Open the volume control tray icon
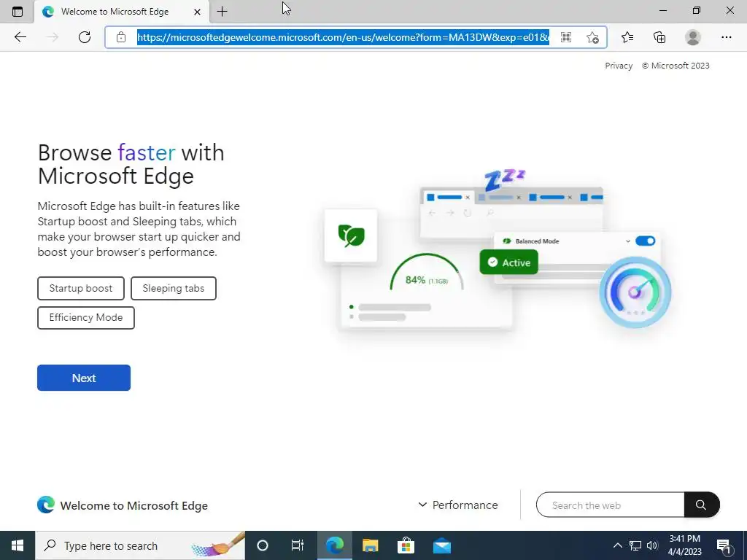747x560 pixels. (x=652, y=545)
